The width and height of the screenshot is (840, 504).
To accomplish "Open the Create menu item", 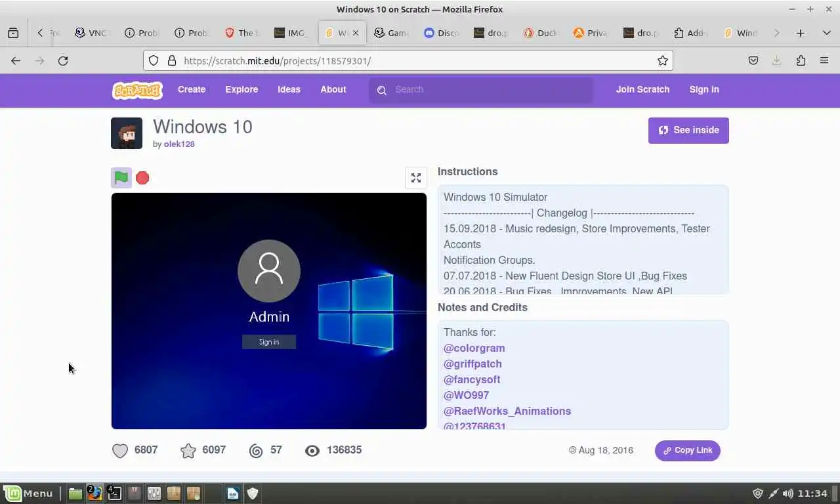I will tap(192, 90).
